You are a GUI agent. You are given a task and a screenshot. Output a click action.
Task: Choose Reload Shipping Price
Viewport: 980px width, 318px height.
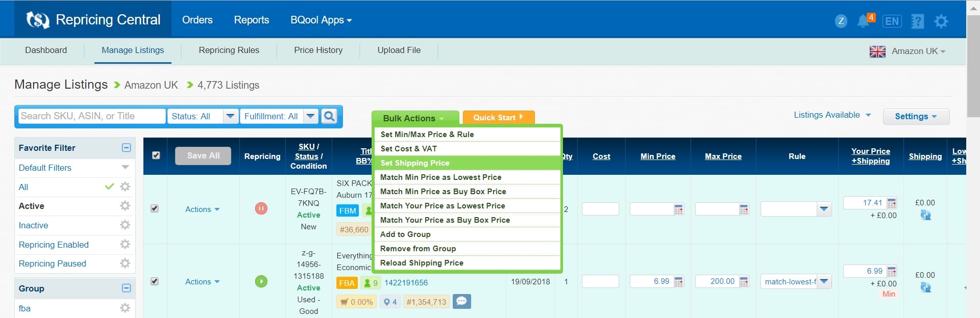[x=467, y=262]
